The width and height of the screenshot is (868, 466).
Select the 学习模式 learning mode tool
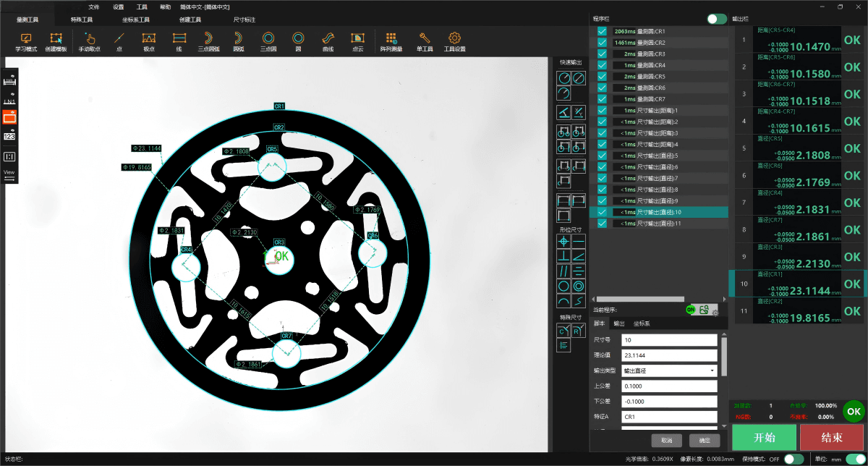pyautogui.click(x=26, y=41)
